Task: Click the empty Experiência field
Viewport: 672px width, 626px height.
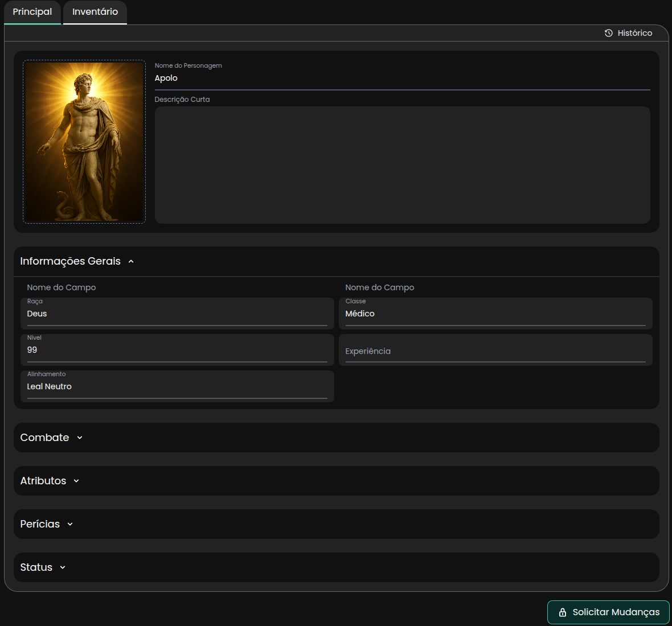Action: click(x=495, y=351)
